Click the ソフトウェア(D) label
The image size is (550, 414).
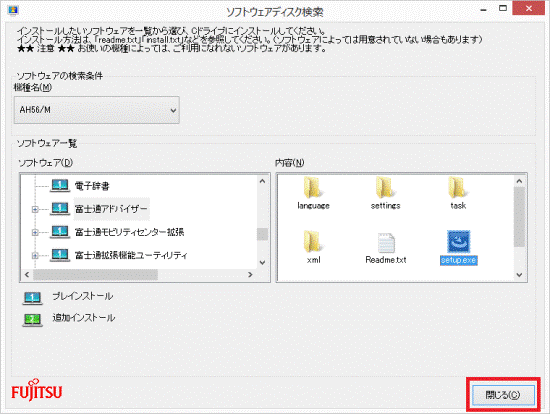coord(45,163)
